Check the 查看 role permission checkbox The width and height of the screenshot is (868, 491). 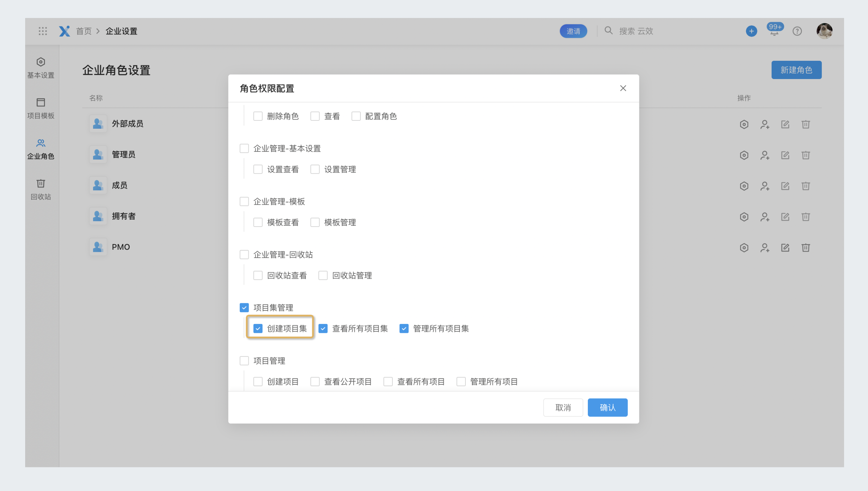pyautogui.click(x=315, y=116)
